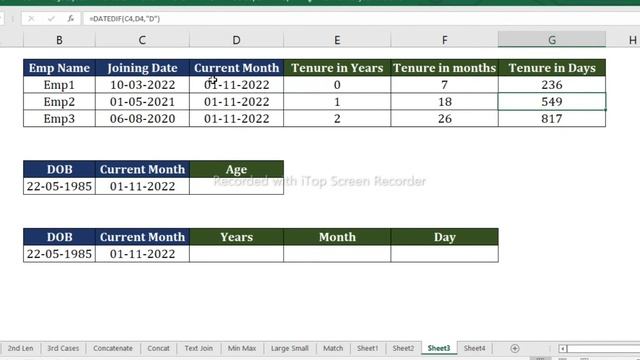The height and width of the screenshot is (360, 640).
Task: Go to Sheet2 tab
Action: pyautogui.click(x=403, y=348)
